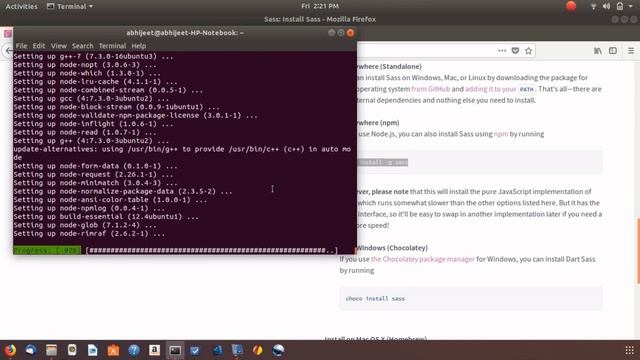The image size is (640, 360).
Task: Follow the 'from GitHub' link
Action: click(x=430, y=89)
